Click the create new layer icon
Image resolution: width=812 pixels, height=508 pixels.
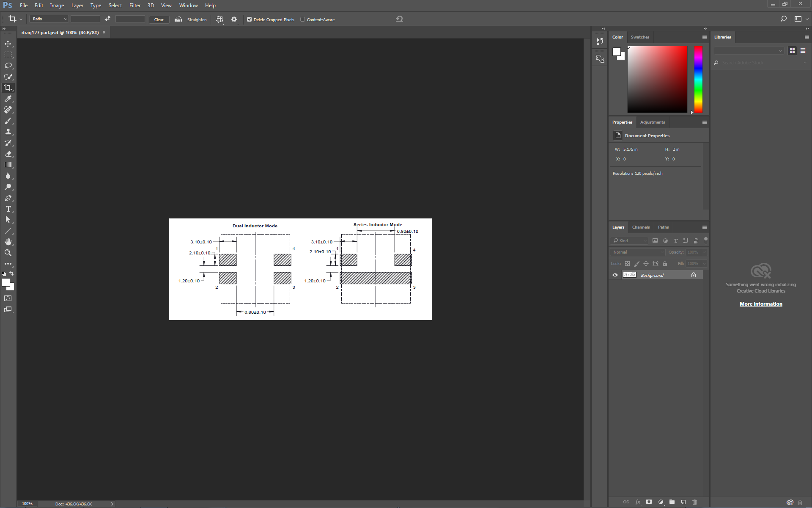683,502
